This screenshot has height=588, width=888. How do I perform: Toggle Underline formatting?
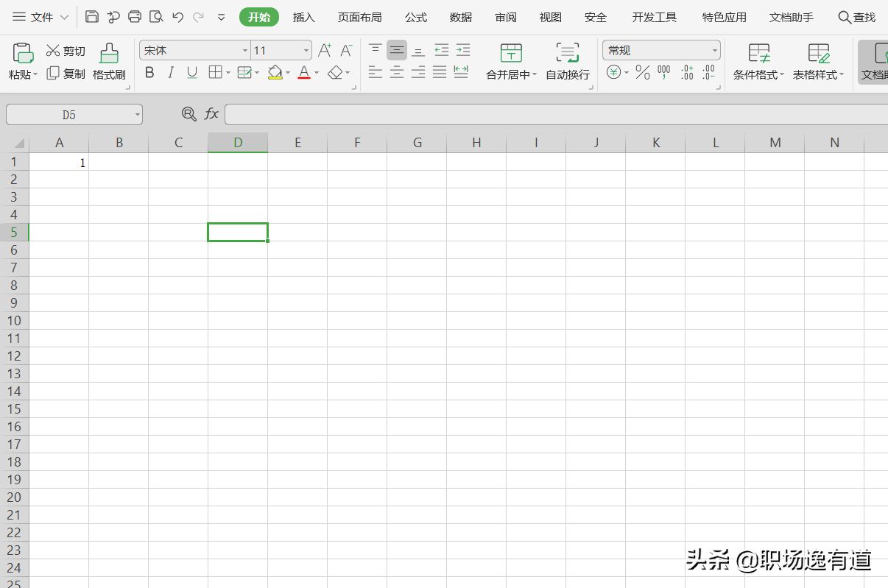192,72
